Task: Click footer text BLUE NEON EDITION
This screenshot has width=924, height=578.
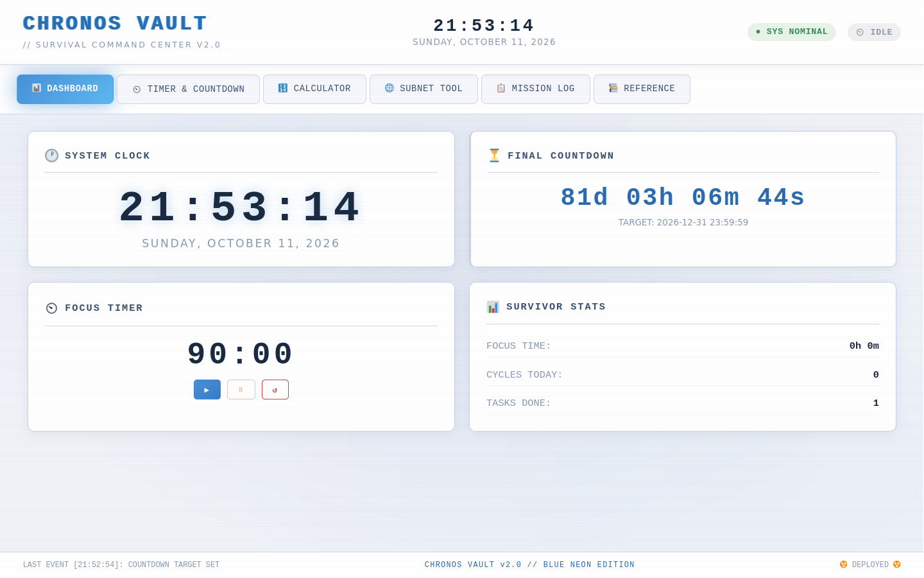Action: coord(588,565)
